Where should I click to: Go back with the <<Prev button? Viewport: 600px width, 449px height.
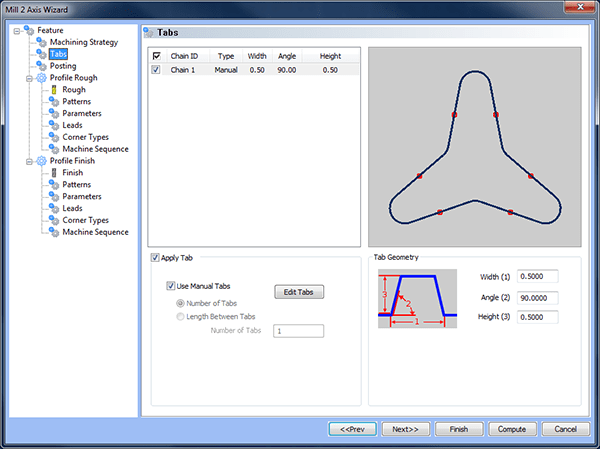point(352,429)
